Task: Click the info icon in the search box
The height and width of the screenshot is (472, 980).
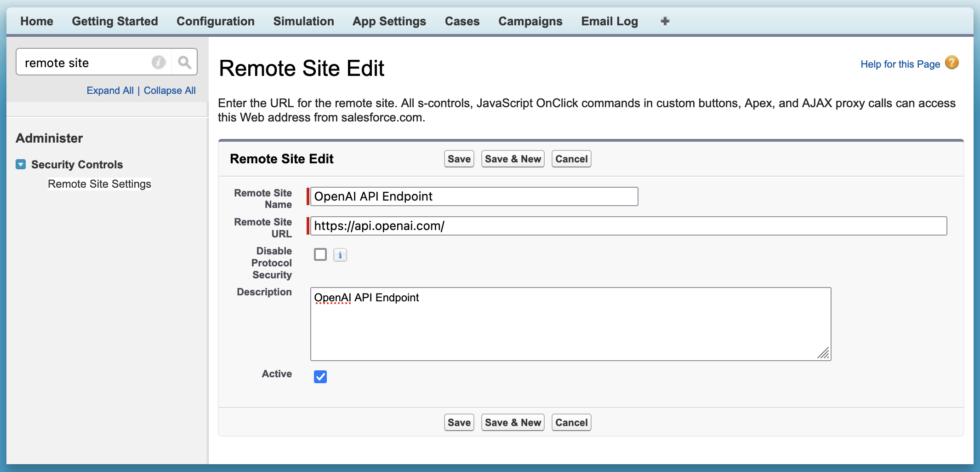Action: 158,62
